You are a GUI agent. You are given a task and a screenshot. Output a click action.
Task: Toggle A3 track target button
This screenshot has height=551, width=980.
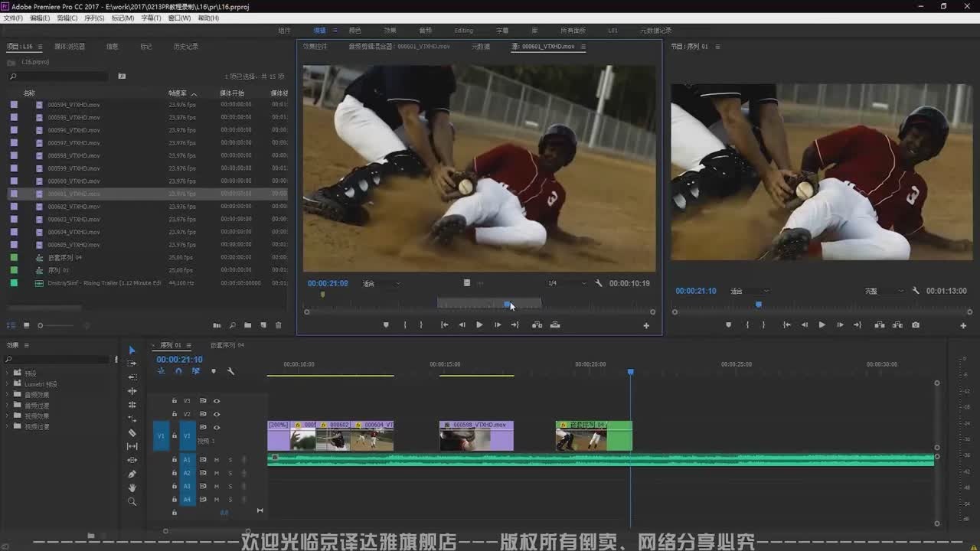tap(187, 486)
